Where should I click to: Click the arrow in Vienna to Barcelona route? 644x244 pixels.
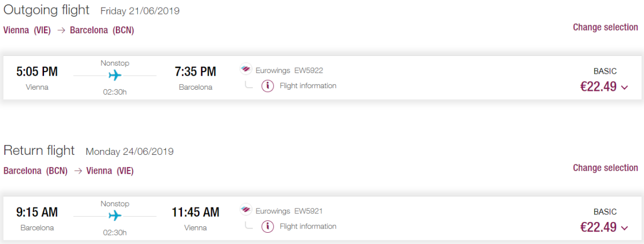click(61, 31)
